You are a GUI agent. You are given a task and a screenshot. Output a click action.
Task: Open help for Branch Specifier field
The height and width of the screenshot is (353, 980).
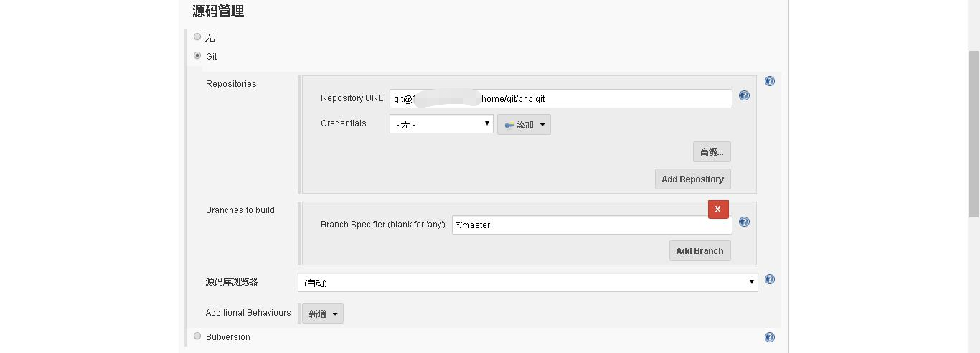pyautogui.click(x=744, y=222)
